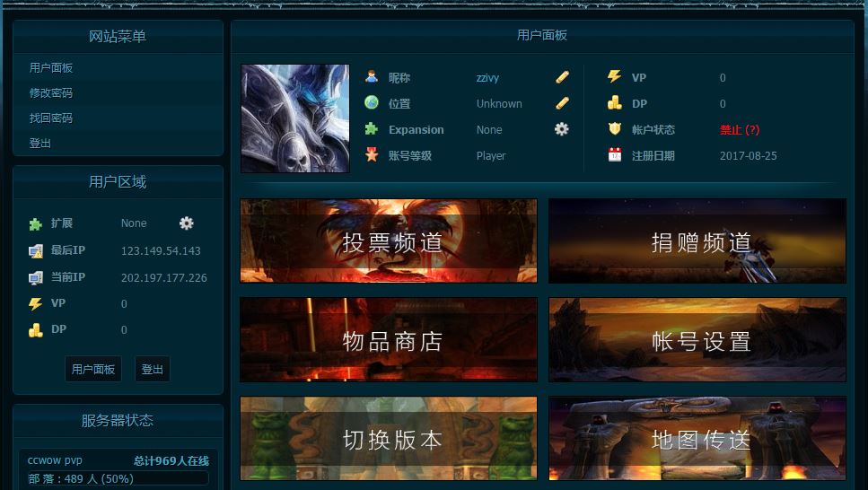Viewport: 868px width, 490px height.
Task: Click the red 禁止 (?) account status
Action: [740, 129]
